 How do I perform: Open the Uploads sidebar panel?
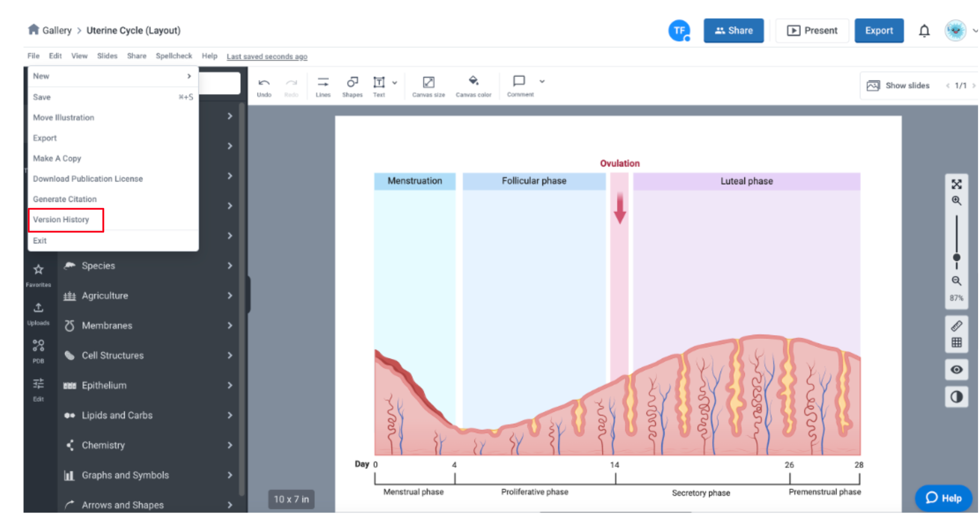(38, 314)
